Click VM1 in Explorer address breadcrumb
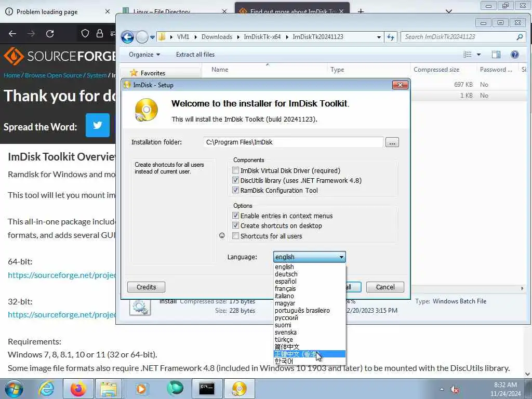 tap(183, 37)
